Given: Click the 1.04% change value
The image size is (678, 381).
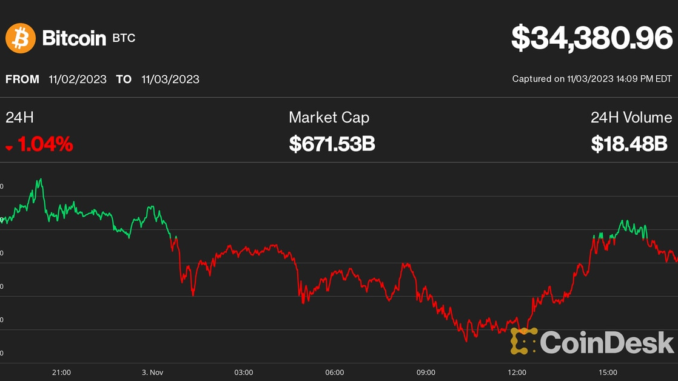Looking at the screenshot, I should (45, 144).
